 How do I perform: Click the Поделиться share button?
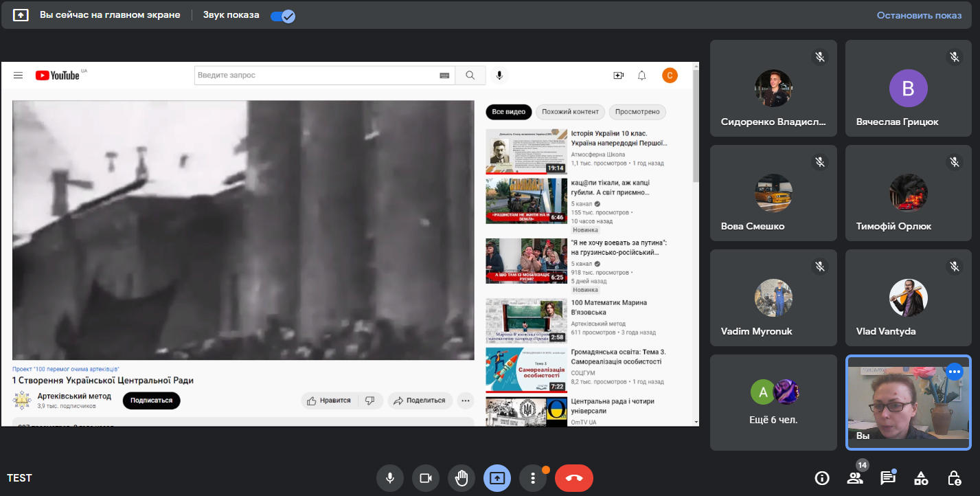pos(420,401)
